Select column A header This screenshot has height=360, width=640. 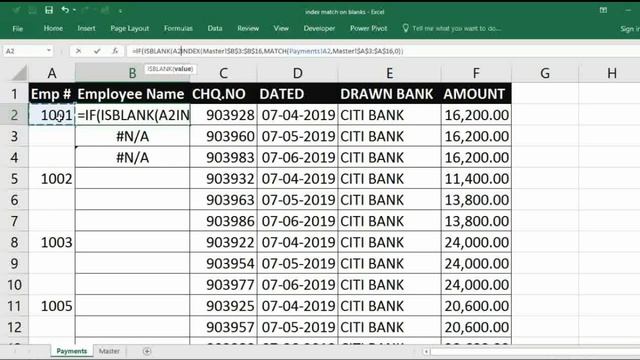coord(52,73)
